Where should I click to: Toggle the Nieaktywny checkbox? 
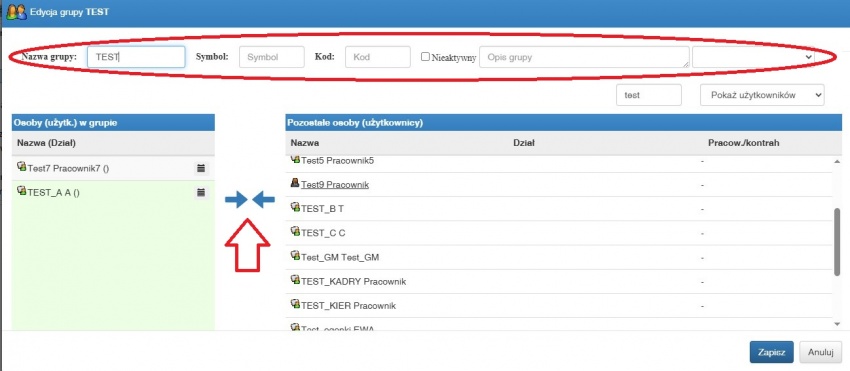pos(426,56)
